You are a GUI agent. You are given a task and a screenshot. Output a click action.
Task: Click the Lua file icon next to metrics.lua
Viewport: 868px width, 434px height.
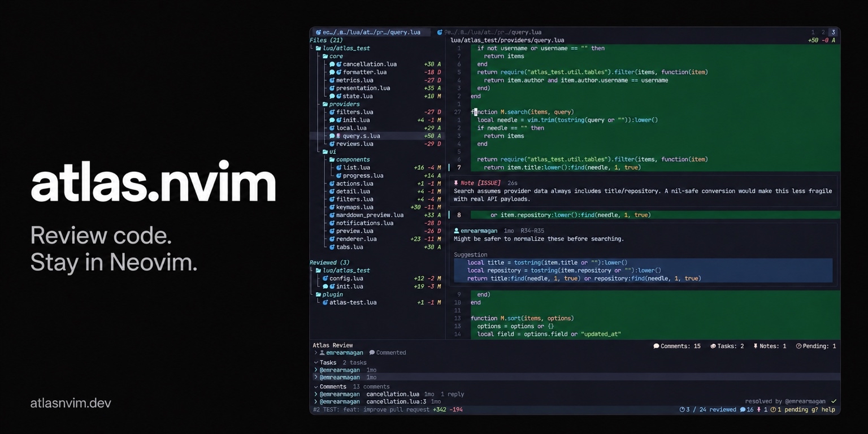coord(332,80)
